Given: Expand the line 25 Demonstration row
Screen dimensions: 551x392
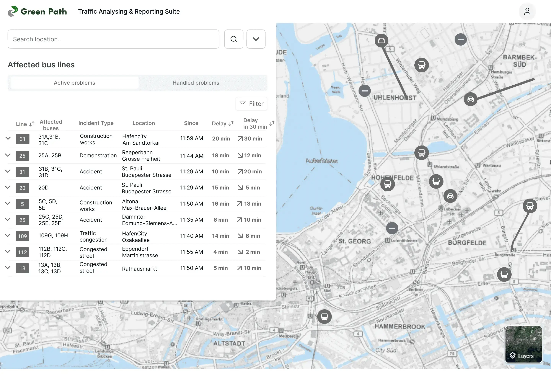Looking at the screenshot, I should 8,155.
